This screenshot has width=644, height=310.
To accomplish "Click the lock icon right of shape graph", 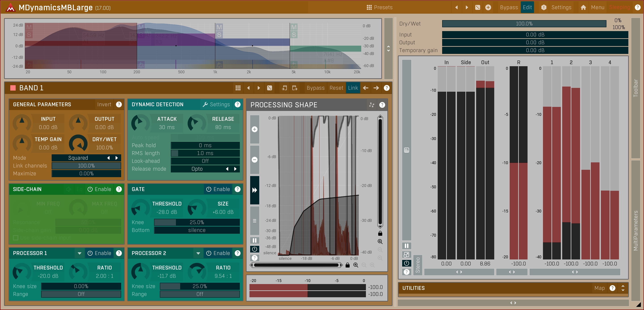I will point(380,234).
